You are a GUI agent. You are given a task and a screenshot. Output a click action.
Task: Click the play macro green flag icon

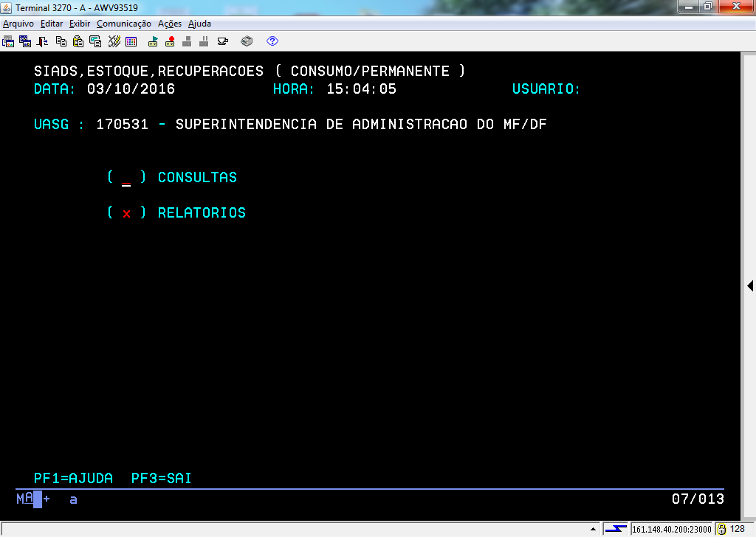[x=154, y=41]
